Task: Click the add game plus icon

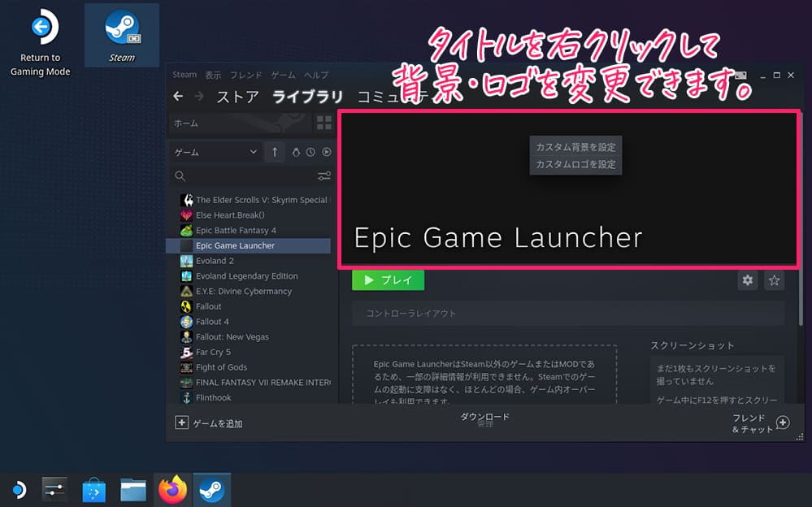Action: (181, 422)
